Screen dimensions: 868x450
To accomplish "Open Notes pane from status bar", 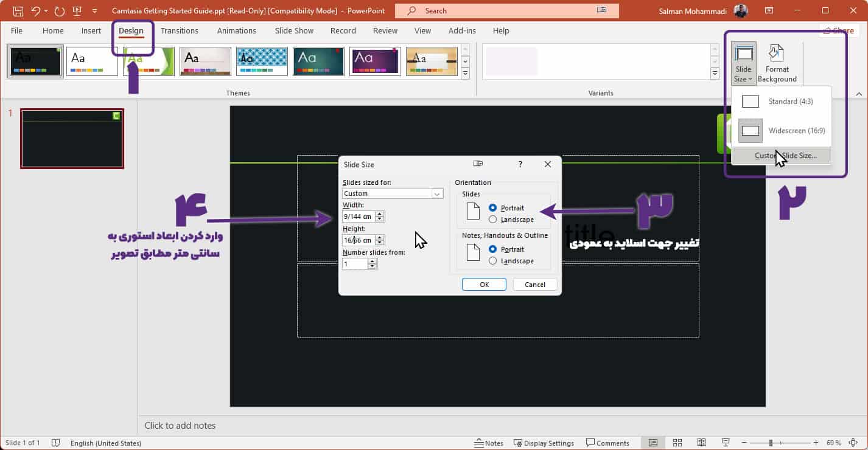I will 488,443.
